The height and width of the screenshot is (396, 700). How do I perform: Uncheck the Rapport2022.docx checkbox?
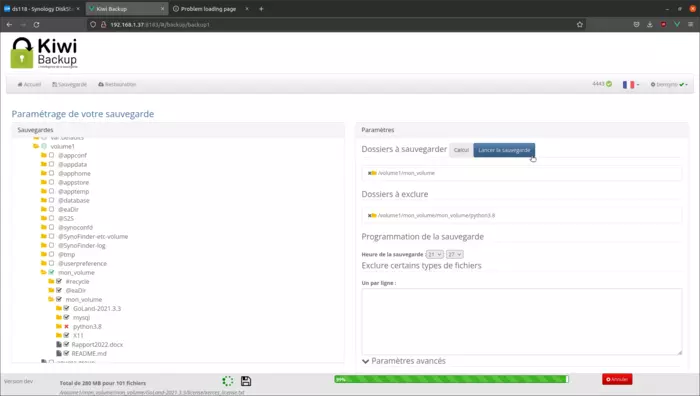click(67, 344)
